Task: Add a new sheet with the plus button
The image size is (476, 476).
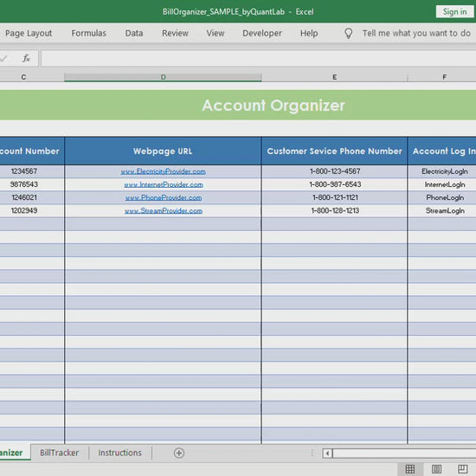Action: point(179,453)
